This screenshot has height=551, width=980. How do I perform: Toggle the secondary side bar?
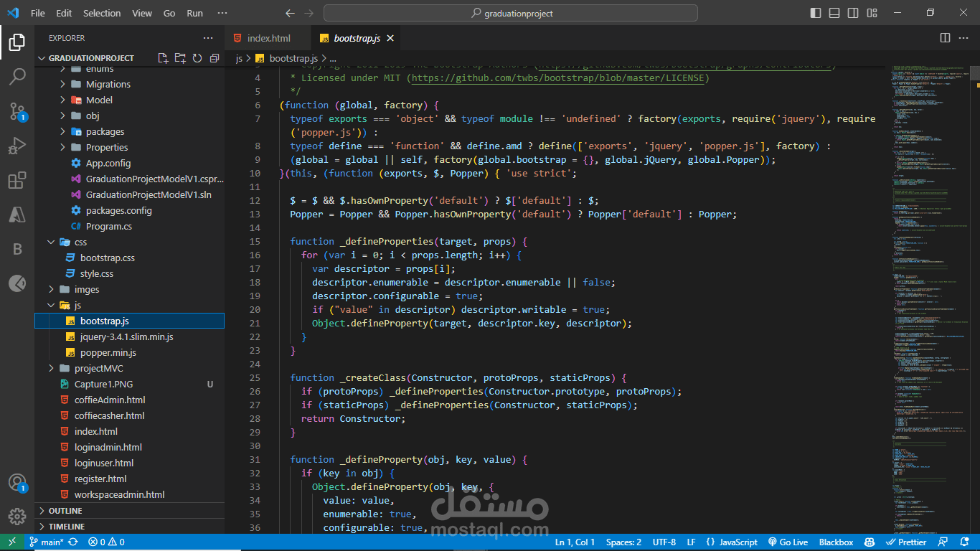852,13
